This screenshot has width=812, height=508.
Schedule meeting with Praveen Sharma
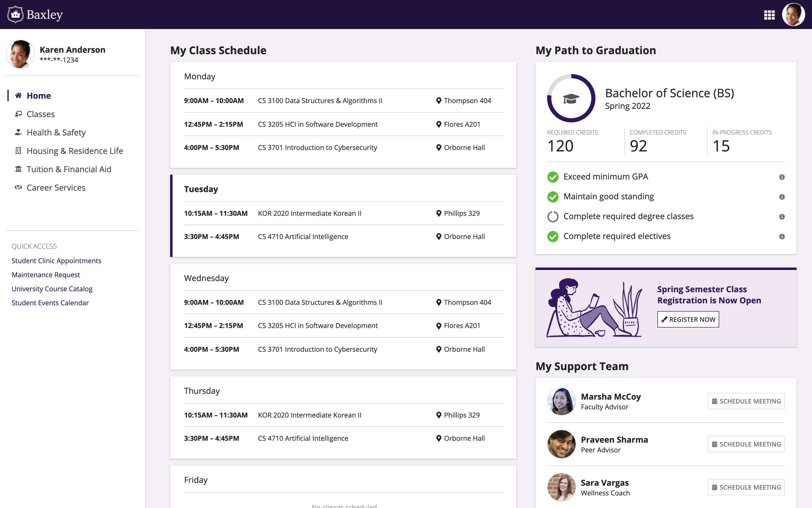pyautogui.click(x=746, y=444)
